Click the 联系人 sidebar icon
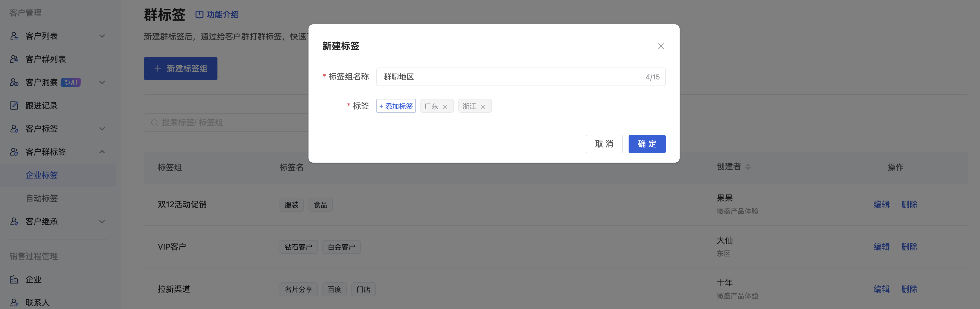980x309 pixels. (14, 303)
